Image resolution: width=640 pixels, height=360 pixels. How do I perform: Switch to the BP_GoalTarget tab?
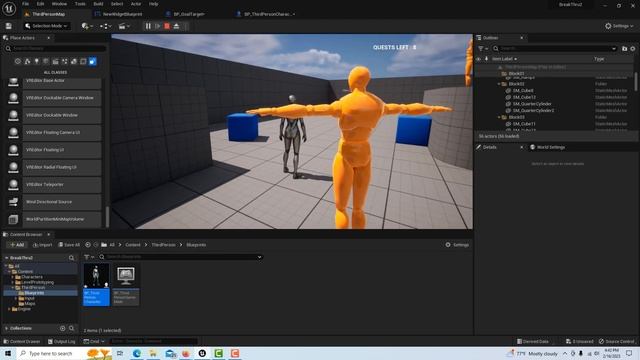click(x=189, y=14)
